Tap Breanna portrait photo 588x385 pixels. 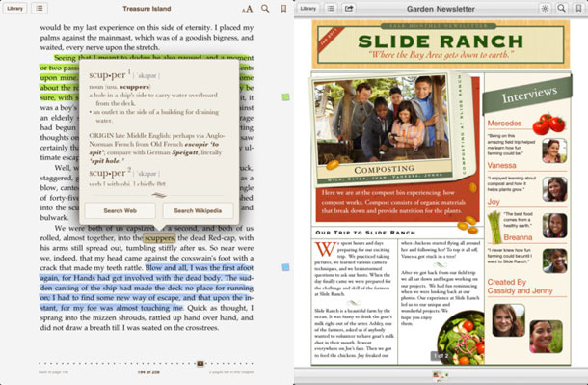(554, 261)
